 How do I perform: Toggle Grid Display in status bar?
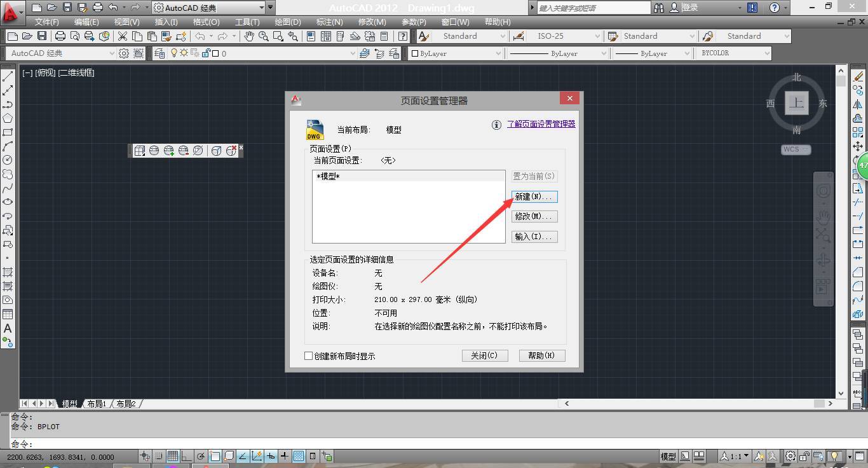pyautogui.click(x=173, y=456)
